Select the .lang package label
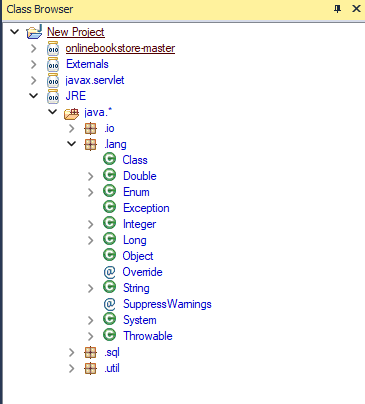 point(115,144)
